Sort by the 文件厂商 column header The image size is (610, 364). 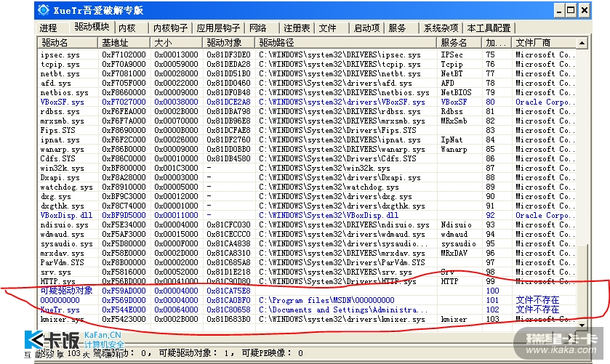[544, 43]
